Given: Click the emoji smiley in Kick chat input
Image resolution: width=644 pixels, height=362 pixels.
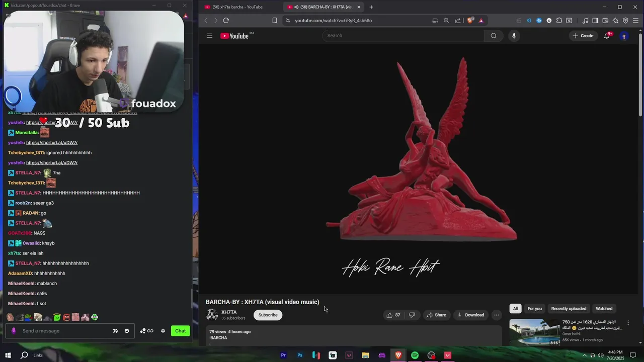Looking at the screenshot, I should coord(127,331).
